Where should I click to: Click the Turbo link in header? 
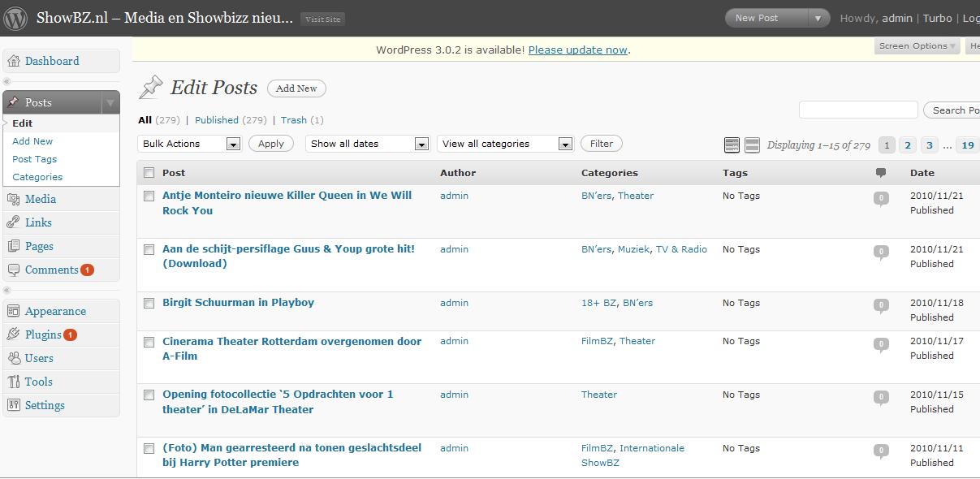[x=938, y=18]
